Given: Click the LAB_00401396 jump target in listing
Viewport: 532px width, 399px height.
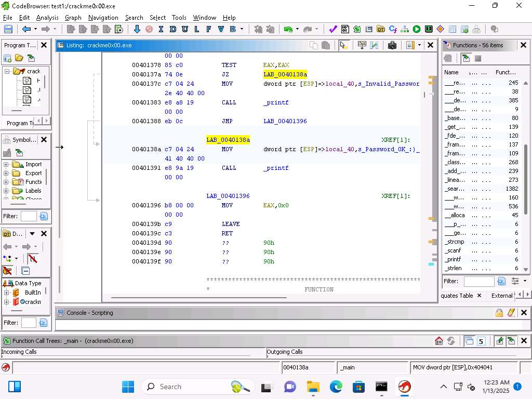Looking at the screenshot, I should pyautogui.click(x=285, y=121).
